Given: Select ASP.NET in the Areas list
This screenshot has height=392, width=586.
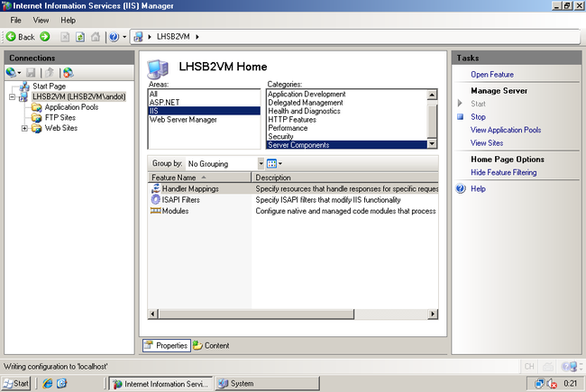Looking at the screenshot, I should pos(204,103).
